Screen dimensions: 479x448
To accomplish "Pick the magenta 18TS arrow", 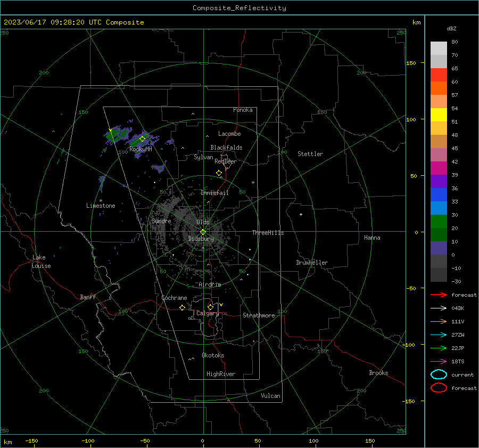I will pyautogui.click(x=439, y=362).
